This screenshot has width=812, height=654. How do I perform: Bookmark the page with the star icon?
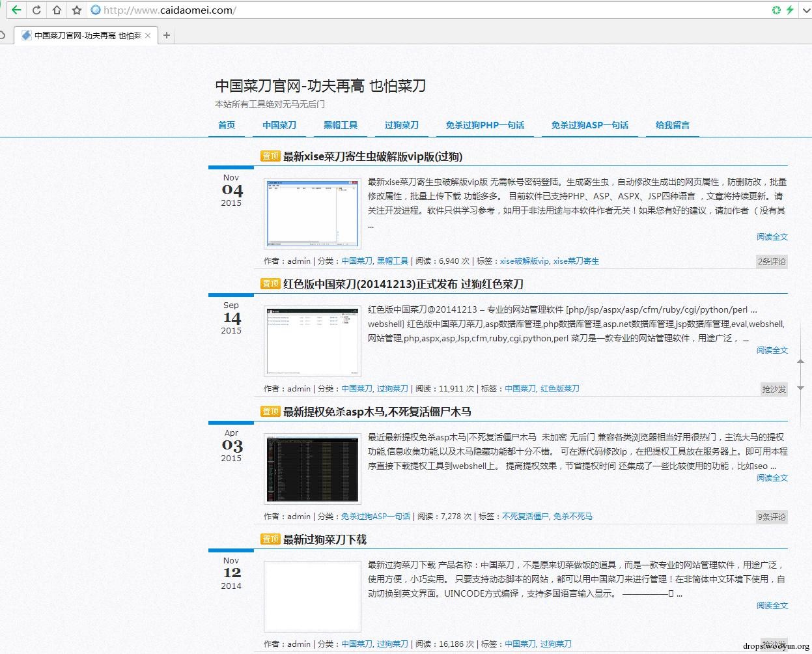click(x=77, y=10)
